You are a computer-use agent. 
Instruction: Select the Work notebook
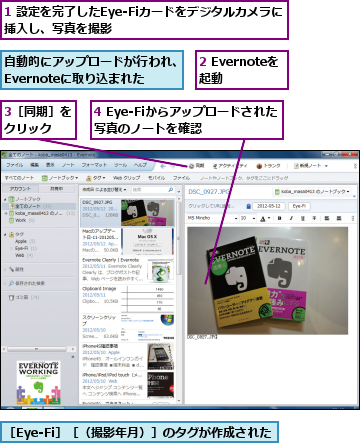point(21,220)
